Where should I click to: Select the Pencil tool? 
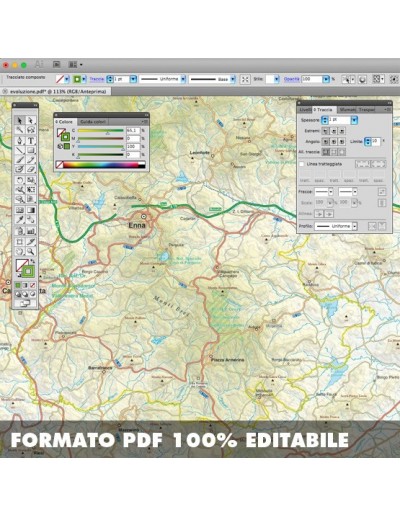(30, 160)
